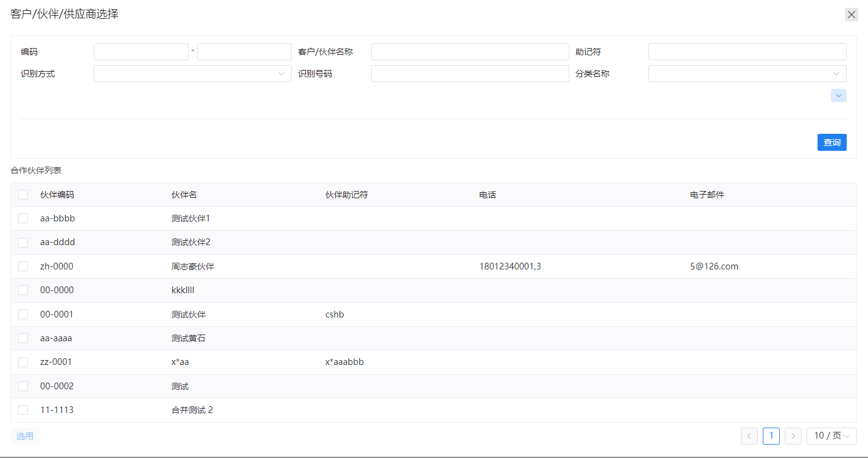Open partner link x*aa
Viewport: 868px width, 458px height.
coord(180,362)
